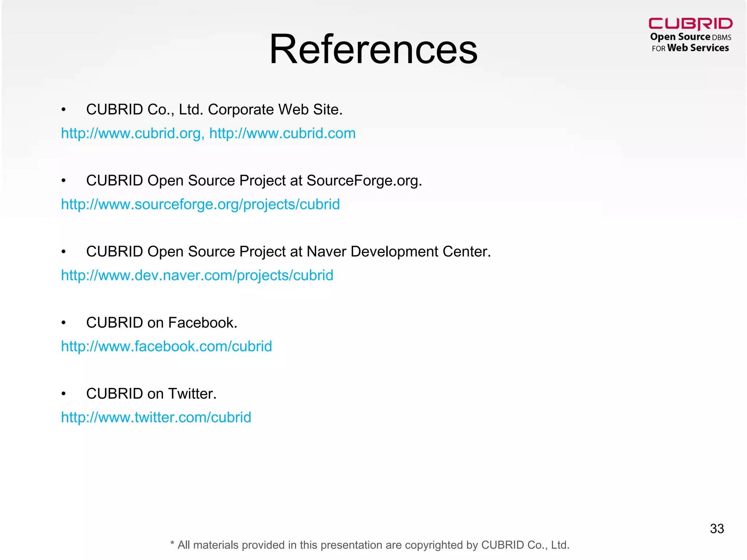Visit the dev.naver.com/projects/cubrid link
The width and height of the screenshot is (747, 560).
pyautogui.click(x=197, y=276)
